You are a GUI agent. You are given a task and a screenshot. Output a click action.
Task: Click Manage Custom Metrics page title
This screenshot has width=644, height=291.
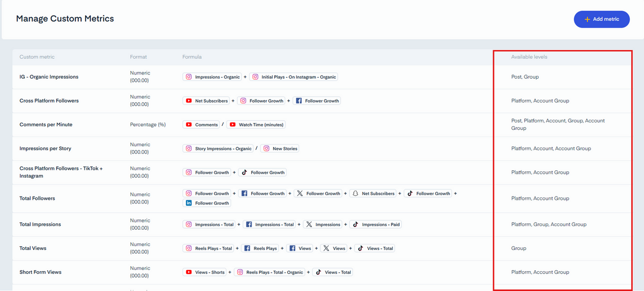point(65,19)
